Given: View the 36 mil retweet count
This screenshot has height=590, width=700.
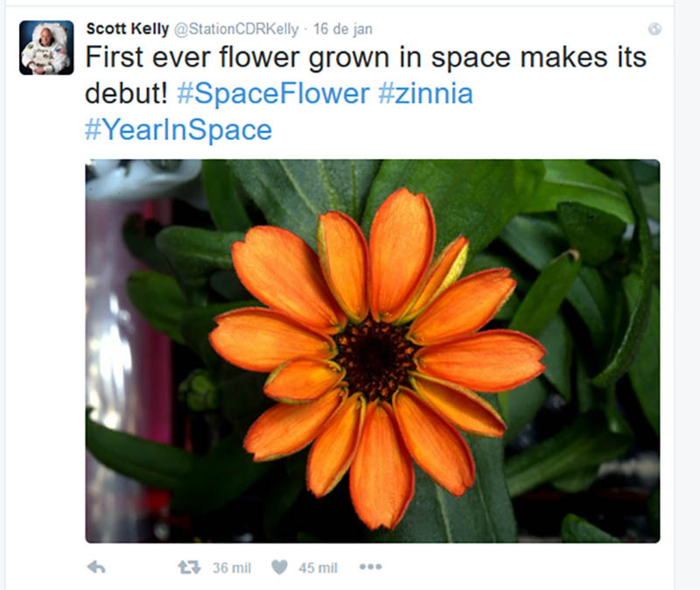Looking at the screenshot, I should pos(232,567).
